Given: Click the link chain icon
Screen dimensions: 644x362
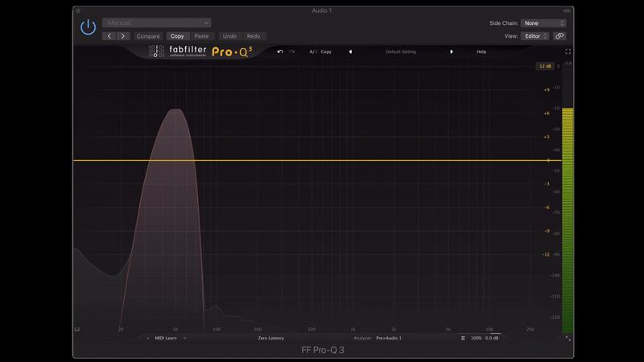Looking at the screenshot, I should tap(559, 36).
